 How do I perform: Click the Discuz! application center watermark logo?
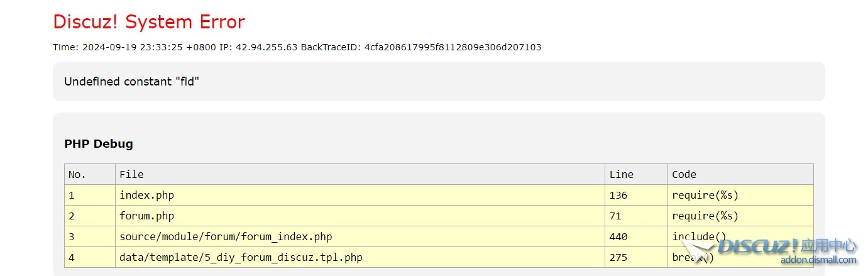(786, 246)
